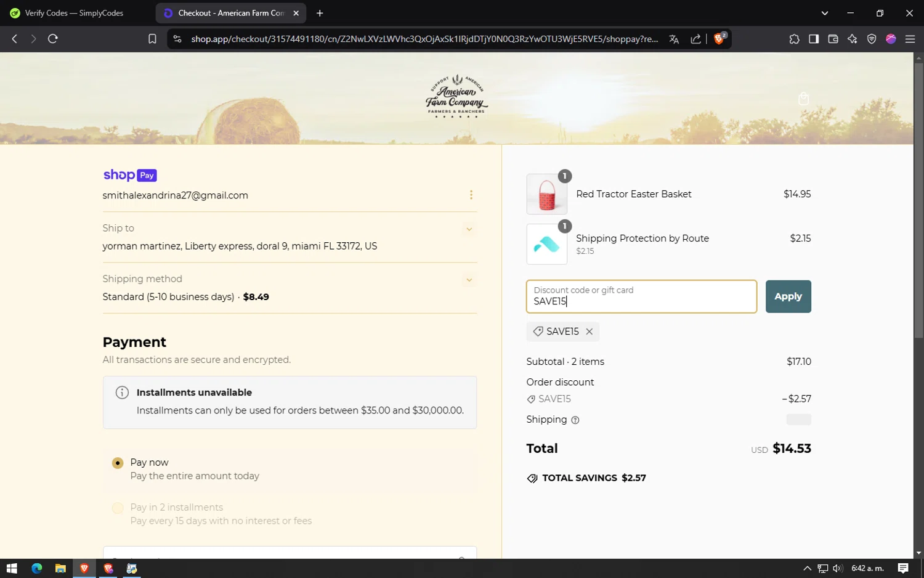924x578 pixels.
Task: Click the translate page icon
Action: point(674,39)
